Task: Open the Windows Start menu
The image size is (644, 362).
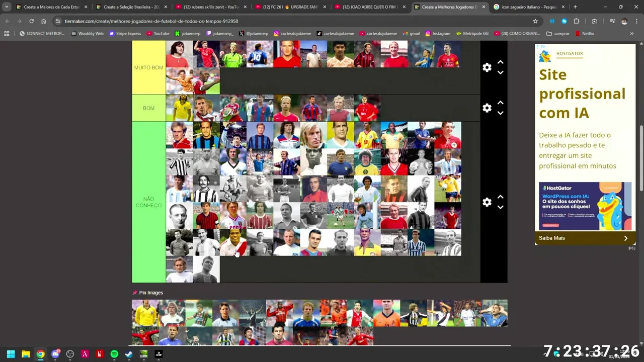Action: click(11, 354)
